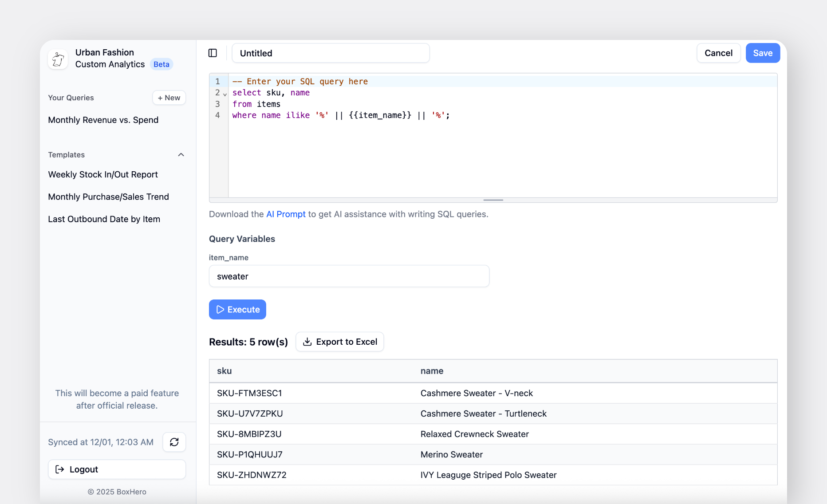Select Weekly Stock In/Out Report template
Screen dimensions: 827x504
[103, 174]
